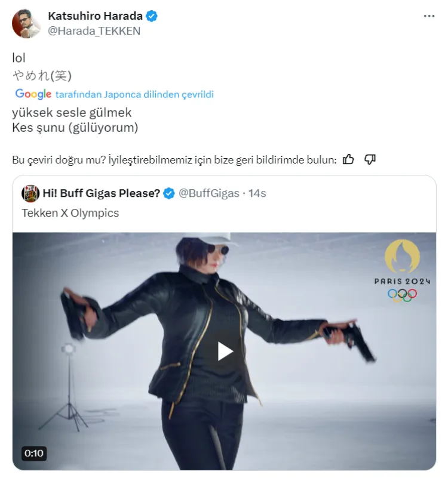Viewport: 448px width, 481px height.
Task: Click the Paris 2024 Olympics logo in the video
Action: [x=401, y=270]
